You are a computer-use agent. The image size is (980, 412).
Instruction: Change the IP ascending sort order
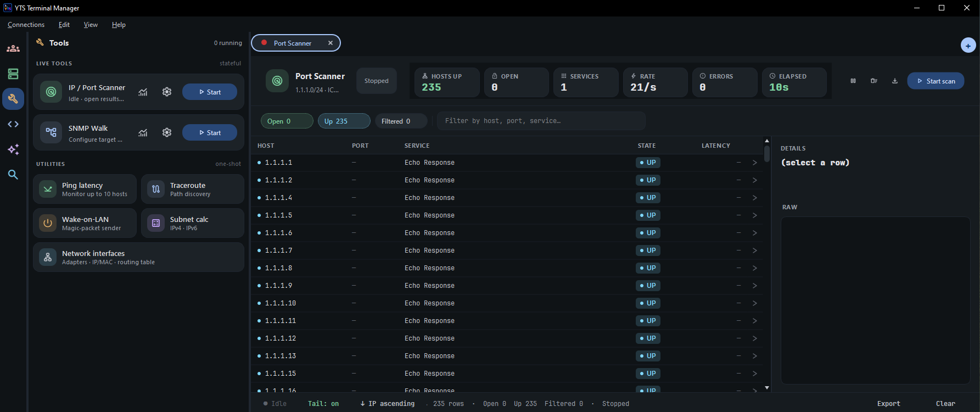[388, 404]
